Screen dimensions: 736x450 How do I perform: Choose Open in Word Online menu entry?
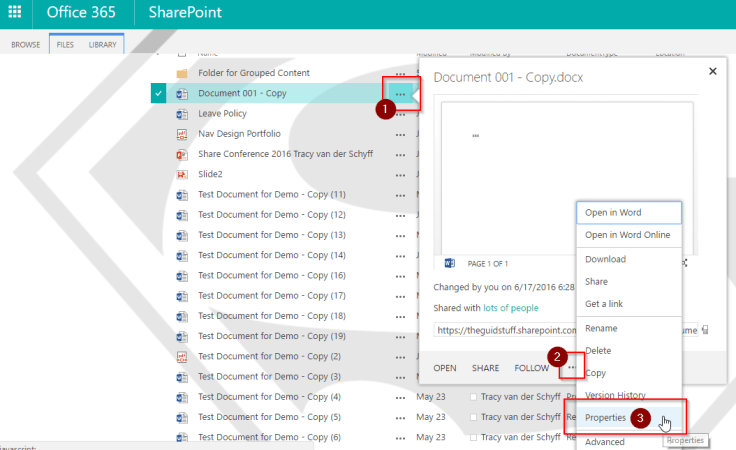627,235
